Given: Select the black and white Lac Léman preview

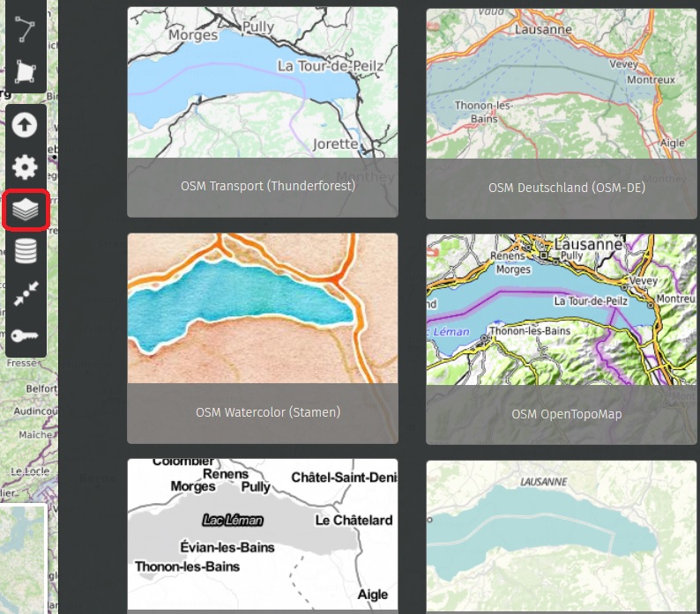Looking at the screenshot, I should (x=263, y=535).
